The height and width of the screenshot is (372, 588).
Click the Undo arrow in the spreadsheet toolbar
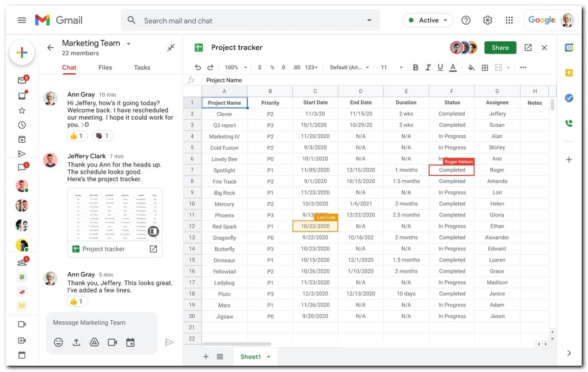[198, 67]
